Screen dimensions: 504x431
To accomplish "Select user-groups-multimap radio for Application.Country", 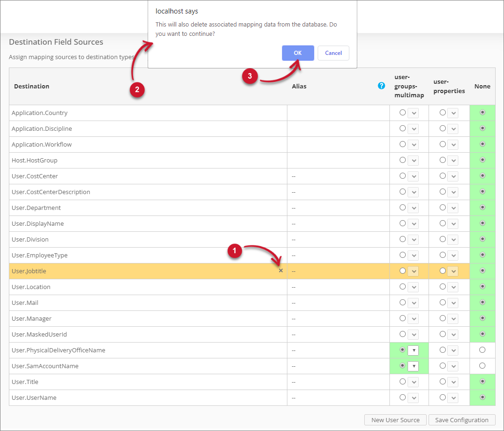I will (x=402, y=113).
